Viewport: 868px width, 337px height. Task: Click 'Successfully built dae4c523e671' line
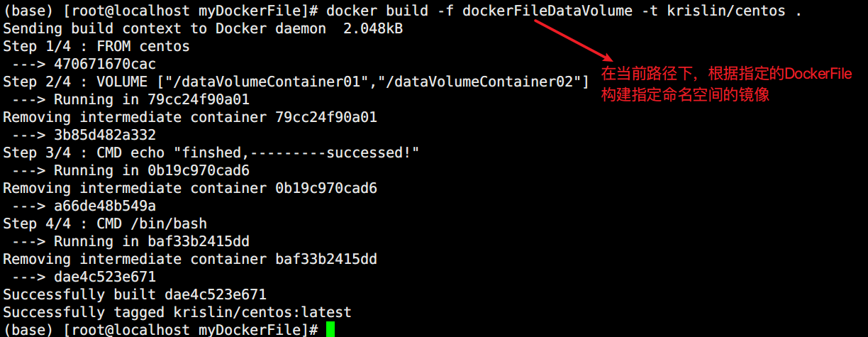point(135,294)
